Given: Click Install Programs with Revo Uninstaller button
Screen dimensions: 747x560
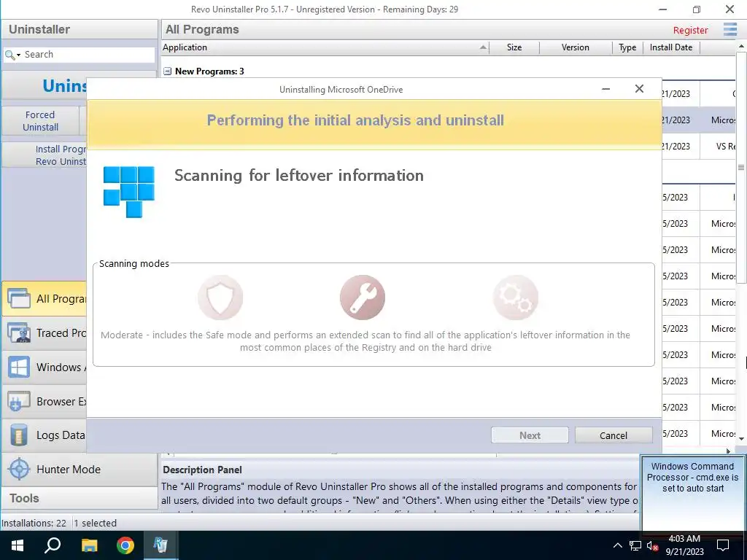Looking at the screenshot, I should tap(44, 155).
